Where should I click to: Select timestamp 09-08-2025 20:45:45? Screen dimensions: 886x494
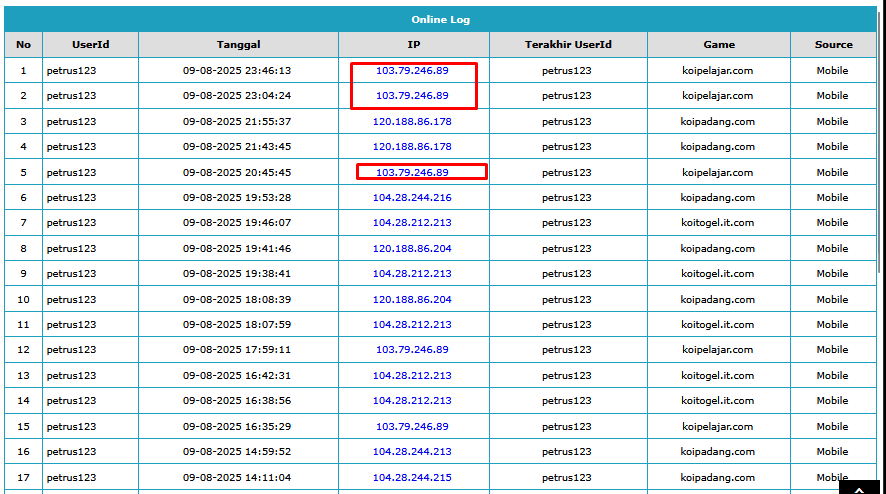237,172
